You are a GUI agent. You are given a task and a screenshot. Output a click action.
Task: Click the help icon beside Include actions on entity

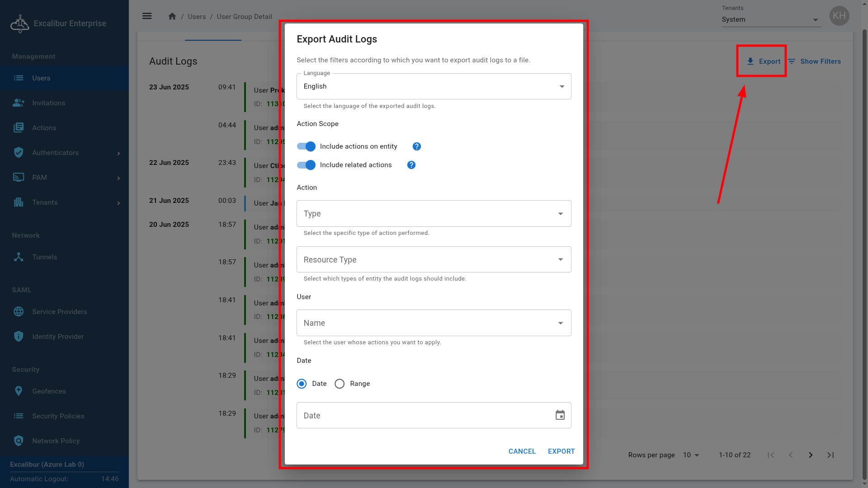click(x=416, y=146)
